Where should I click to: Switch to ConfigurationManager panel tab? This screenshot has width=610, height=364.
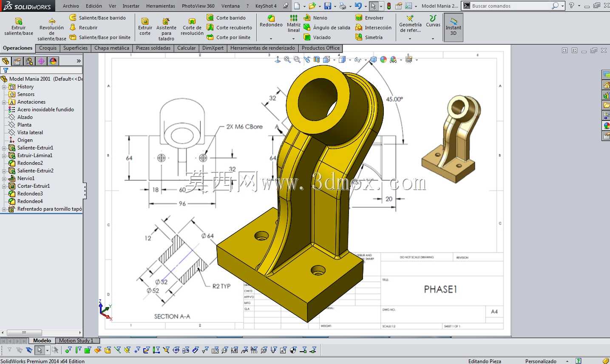[x=29, y=61]
